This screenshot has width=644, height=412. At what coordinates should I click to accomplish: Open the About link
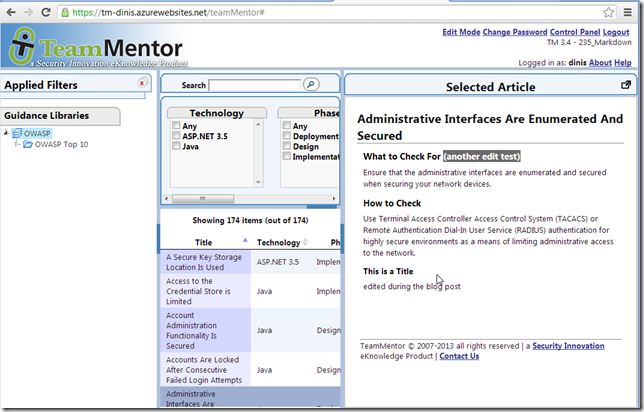pyautogui.click(x=600, y=63)
